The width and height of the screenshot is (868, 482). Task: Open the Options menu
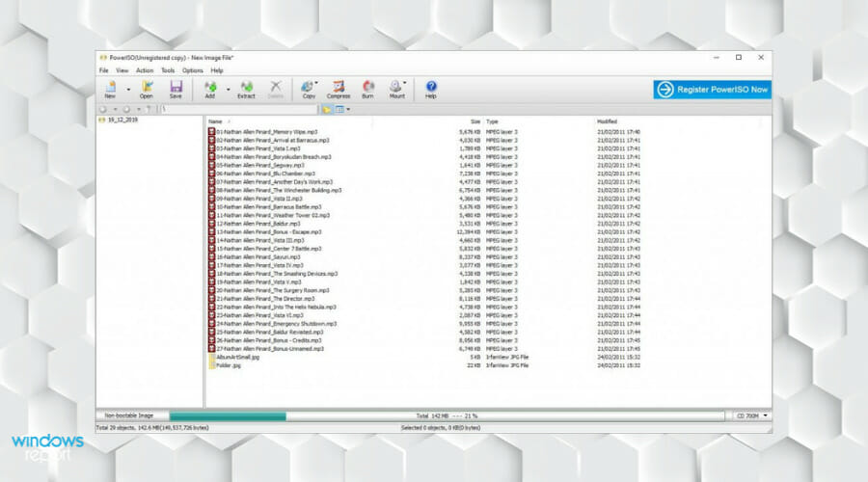pyautogui.click(x=193, y=70)
